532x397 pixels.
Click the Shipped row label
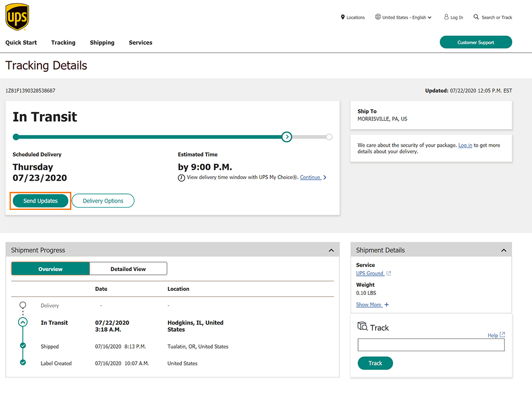point(49,347)
